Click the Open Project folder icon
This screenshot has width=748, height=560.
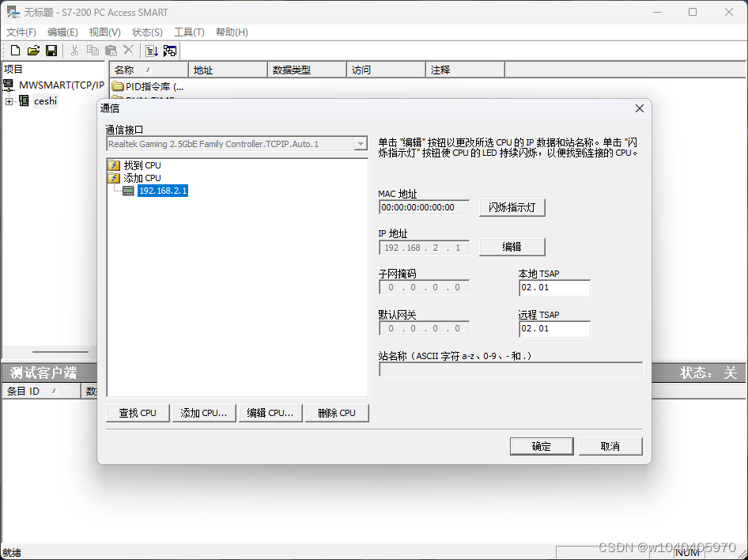pos(32,50)
